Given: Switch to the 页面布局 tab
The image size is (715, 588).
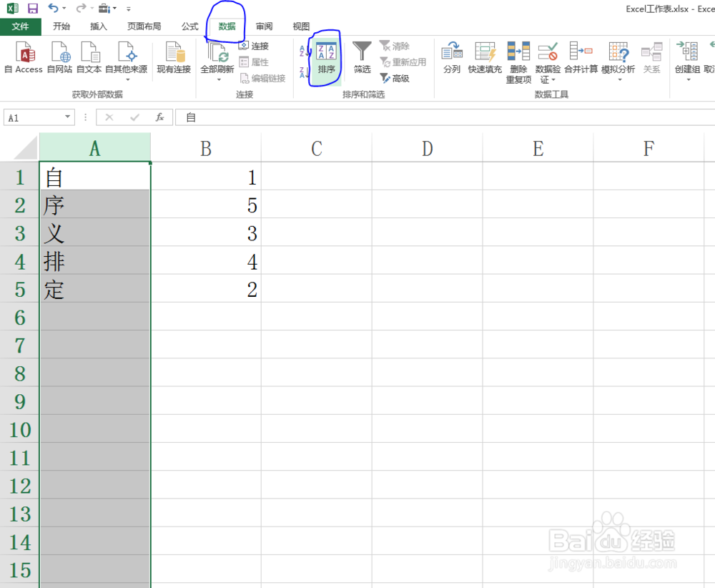Looking at the screenshot, I should (x=144, y=26).
